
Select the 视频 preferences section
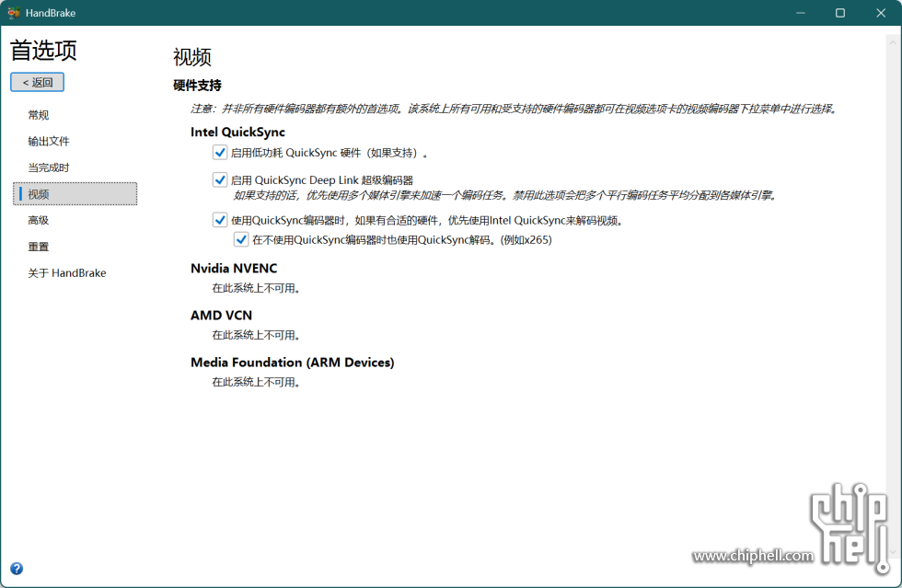click(x=75, y=194)
